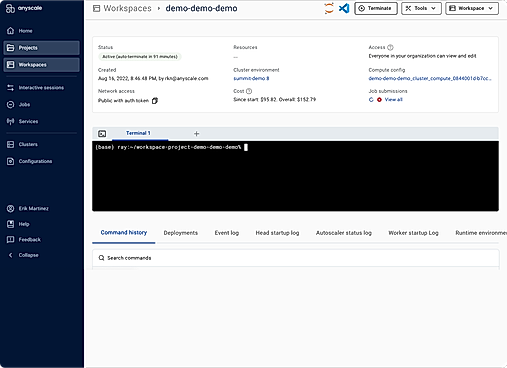Launch VS Code from the blue icon
This screenshot has height=368, width=507.
pyautogui.click(x=344, y=8)
